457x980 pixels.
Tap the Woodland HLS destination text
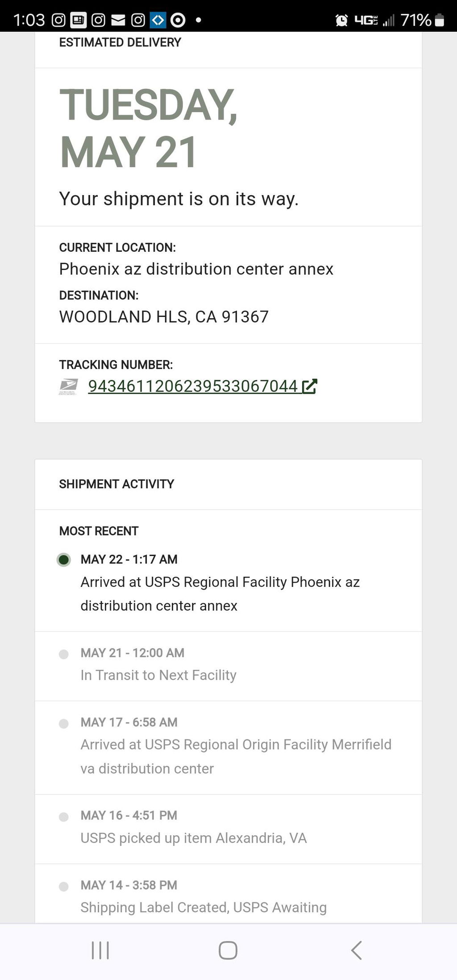point(164,317)
